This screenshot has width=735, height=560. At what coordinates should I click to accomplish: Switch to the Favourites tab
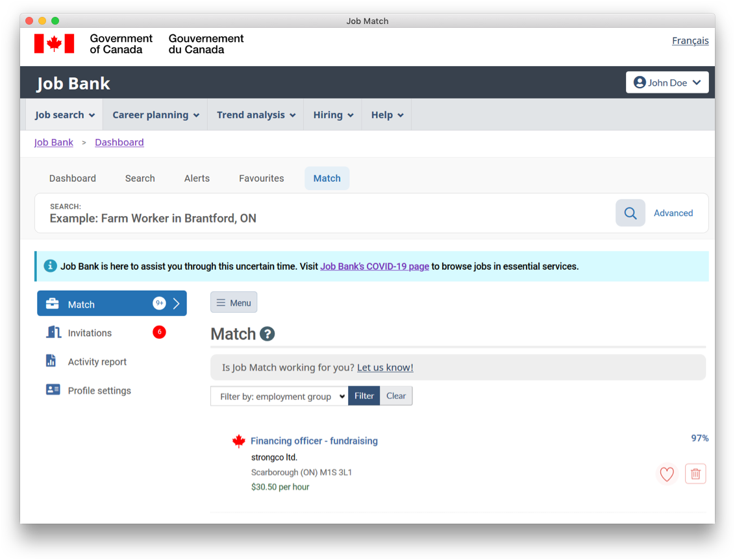coord(262,178)
